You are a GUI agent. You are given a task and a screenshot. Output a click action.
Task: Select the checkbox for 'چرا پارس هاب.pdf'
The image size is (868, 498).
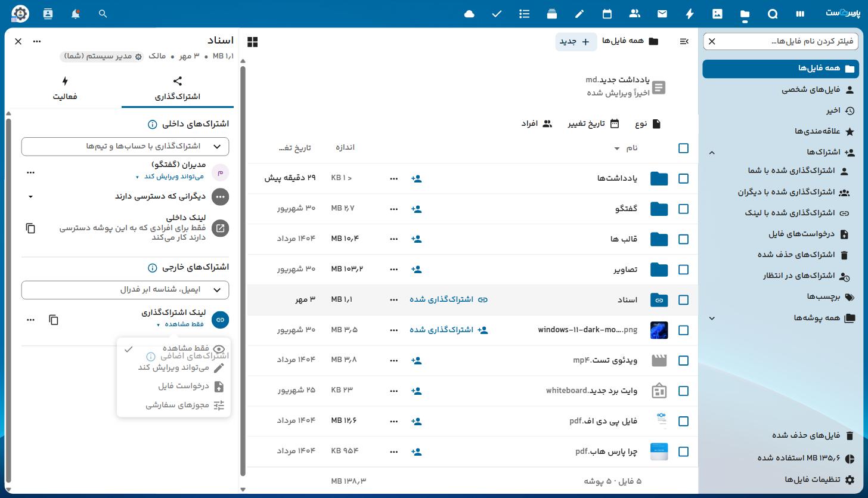pyautogui.click(x=683, y=451)
